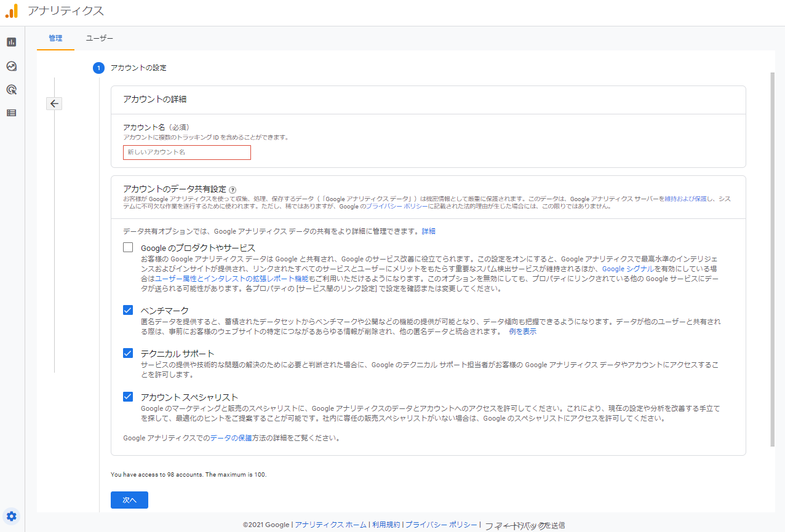Image resolution: width=785 pixels, height=532 pixels.
Task: Focus the 新しいアカウント名 input field
Action: pos(187,152)
